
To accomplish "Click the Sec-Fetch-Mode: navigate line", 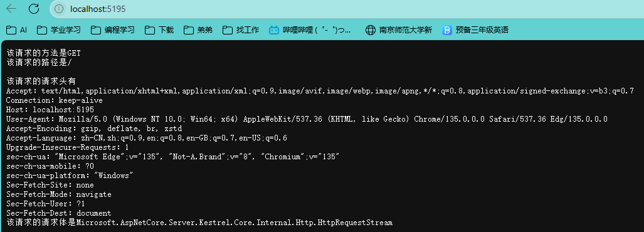I will [59, 194].
